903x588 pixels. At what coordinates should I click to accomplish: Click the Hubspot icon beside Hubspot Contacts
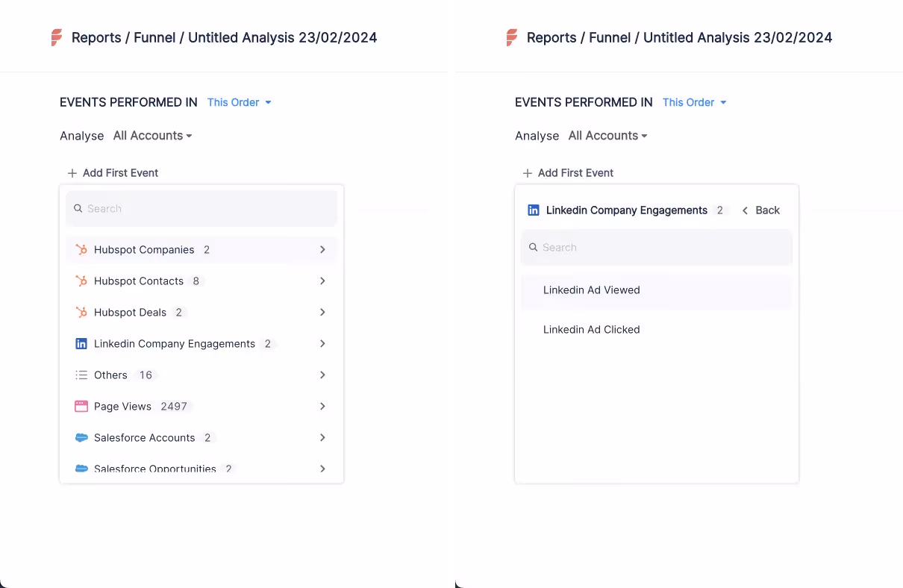coord(81,281)
